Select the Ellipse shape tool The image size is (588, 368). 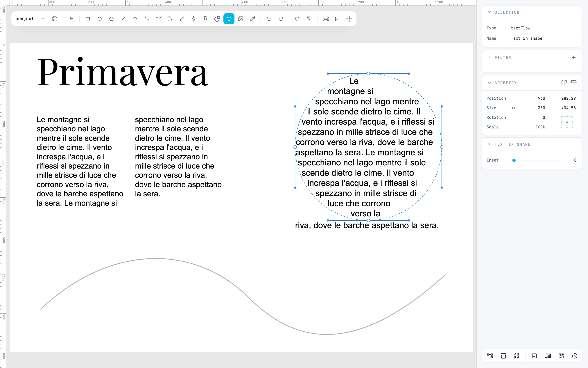99,19
